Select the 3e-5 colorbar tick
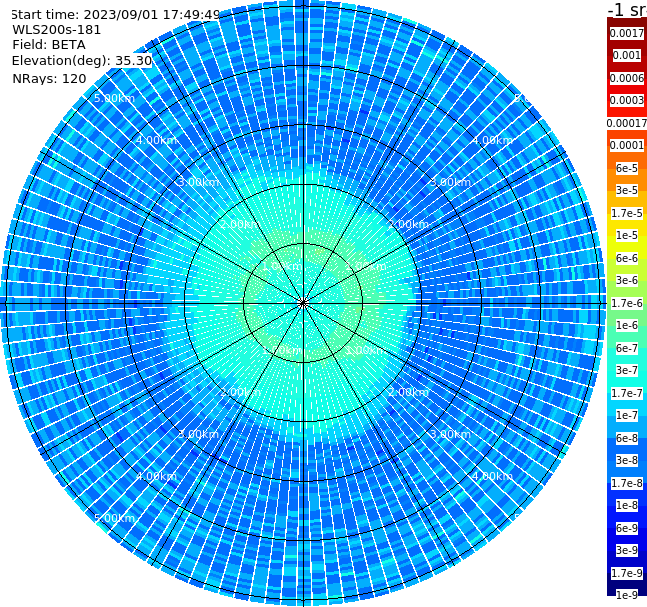 coord(627,190)
